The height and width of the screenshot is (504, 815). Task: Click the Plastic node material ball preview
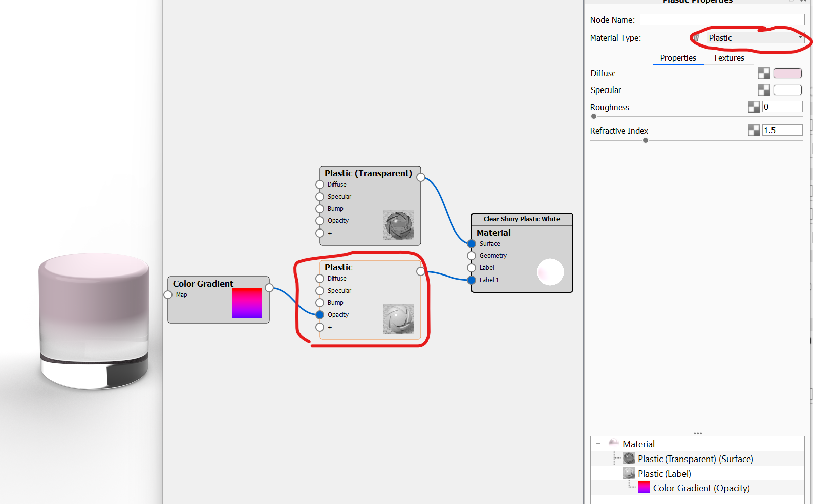399,319
